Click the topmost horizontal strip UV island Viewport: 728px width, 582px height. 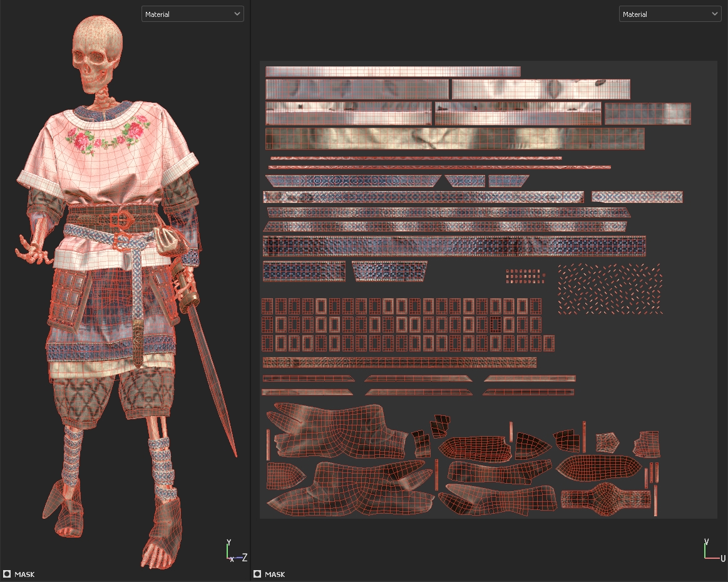[x=392, y=71]
